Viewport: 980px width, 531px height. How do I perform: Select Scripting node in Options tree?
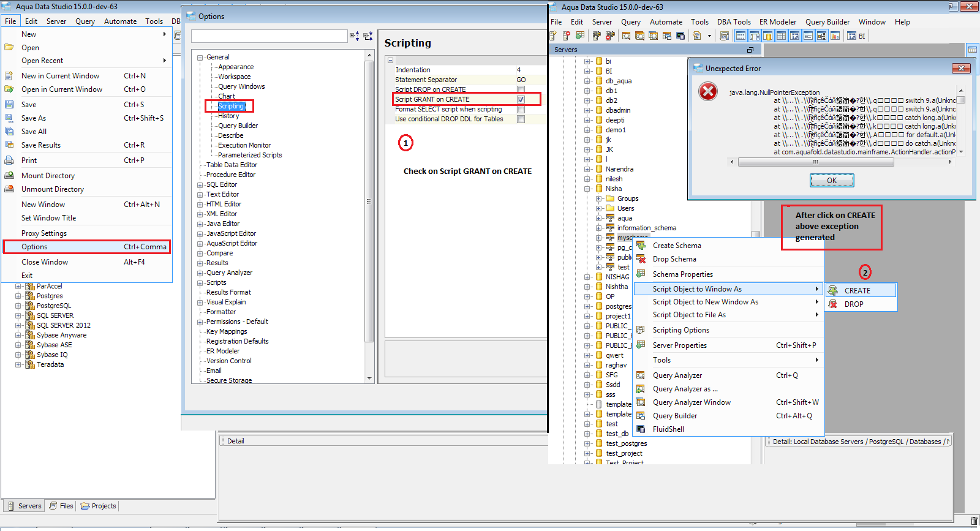[x=231, y=106]
